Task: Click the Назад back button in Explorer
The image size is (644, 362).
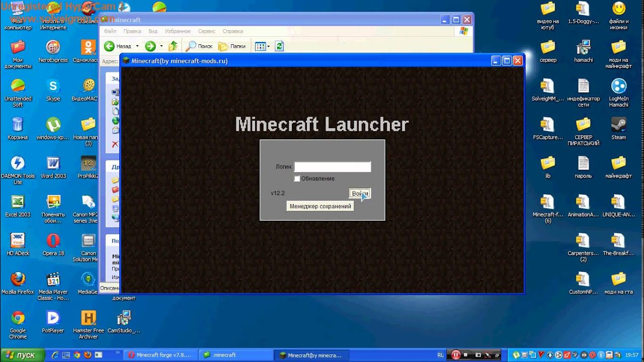Action: click(x=118, y=46)
